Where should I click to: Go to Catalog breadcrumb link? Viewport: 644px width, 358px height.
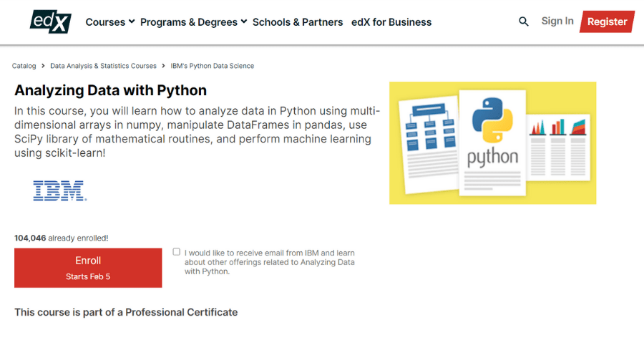point(24,66)
